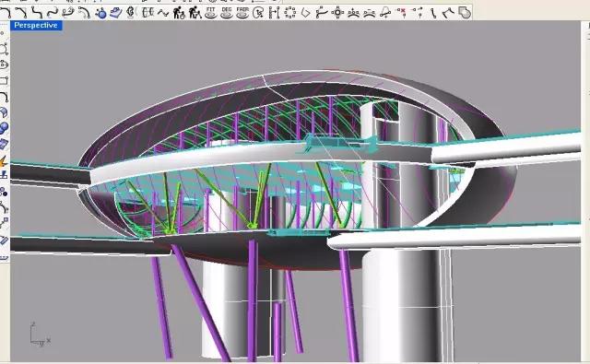The width and height of the screenshot is (590, 364).
Task: Select the red X remove-point icon
Action: [402, 13]
